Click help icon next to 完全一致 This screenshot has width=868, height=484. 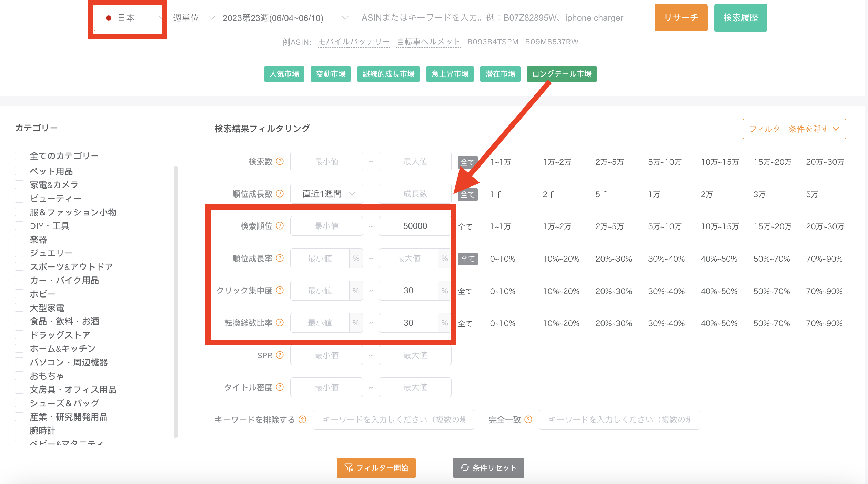tap(528, 420)
